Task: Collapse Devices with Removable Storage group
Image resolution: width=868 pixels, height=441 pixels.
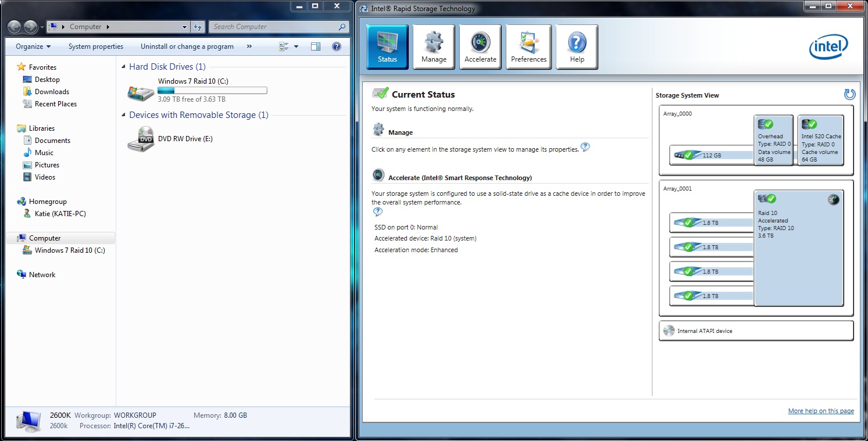Action: 123,116
